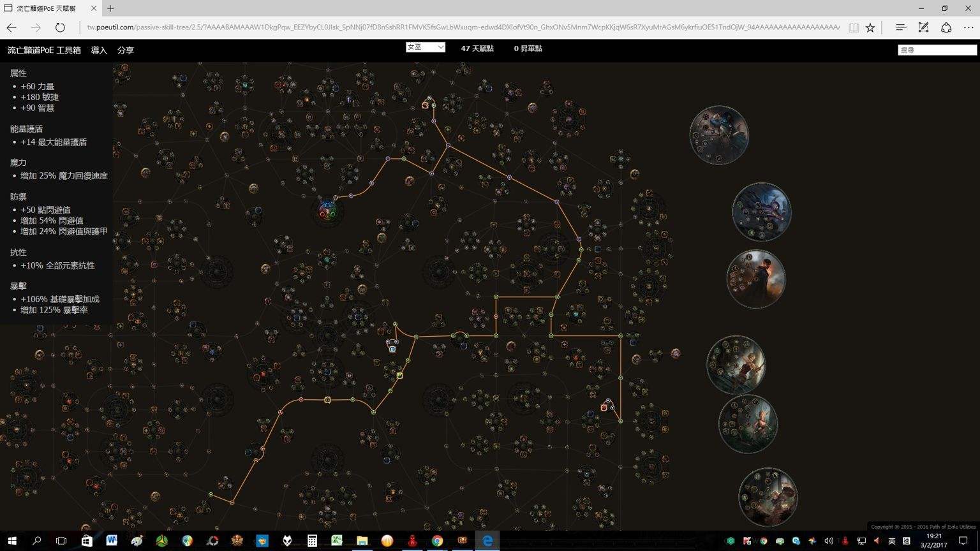Click the +60 力量 stat line
The width and height of the screenshot is (980, 551).
[37, 86]
